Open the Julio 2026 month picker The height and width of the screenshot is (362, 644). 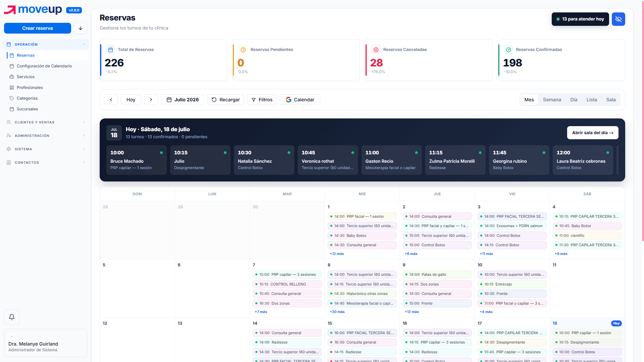click(x=183, y=100)
